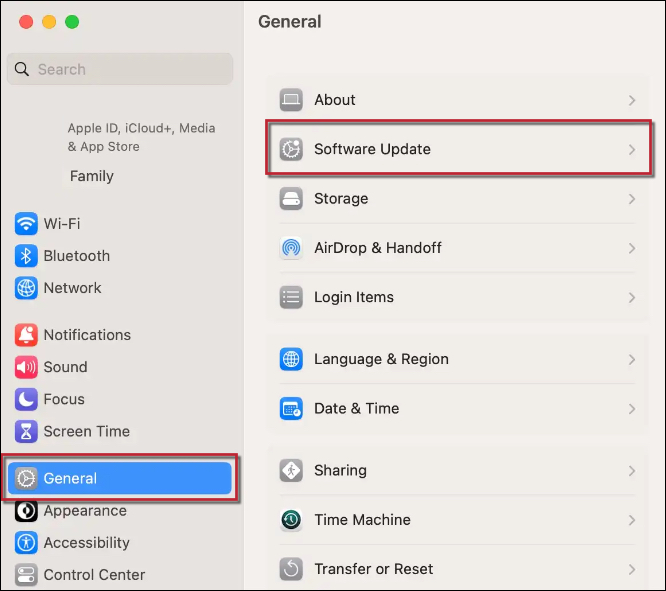Open the Software Update row chevron
The height and width of the screenshot is (591, 666).
pyautogui.click(x=632, y=150)
